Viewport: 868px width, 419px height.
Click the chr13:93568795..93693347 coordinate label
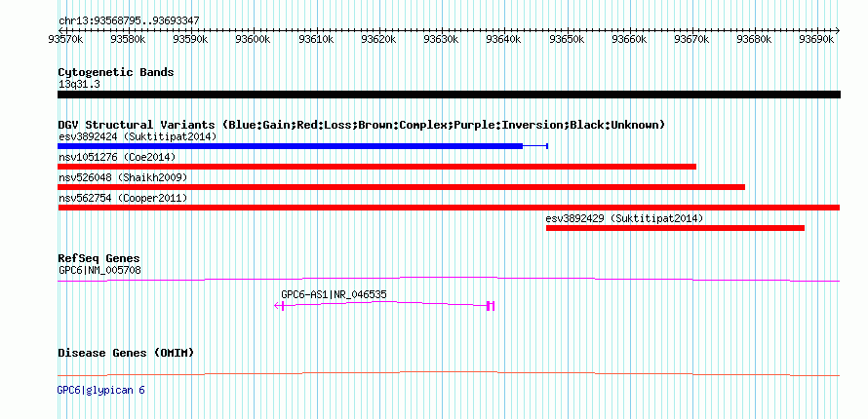(x=129, y=21)
